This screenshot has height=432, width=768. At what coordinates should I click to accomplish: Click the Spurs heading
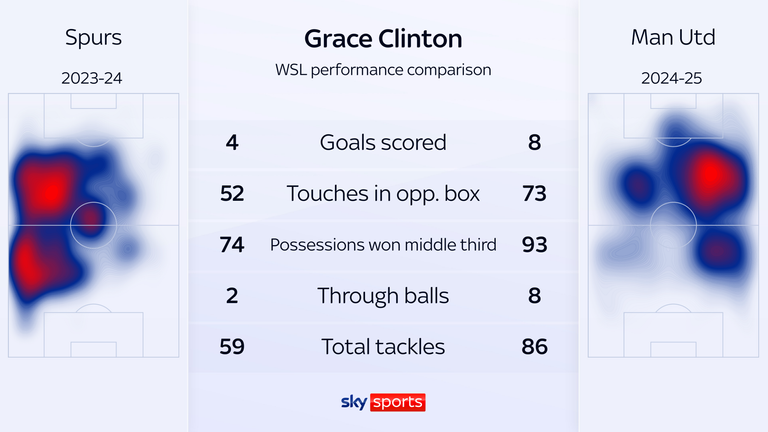[93, 38]
